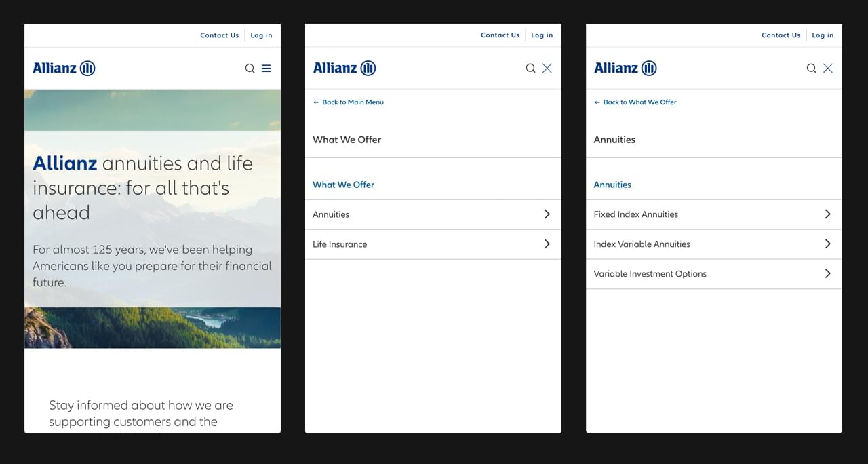Click the Allianz logo in the Annuities screen
The height and width of the screenshot is (464, 868).
point(625,68)
